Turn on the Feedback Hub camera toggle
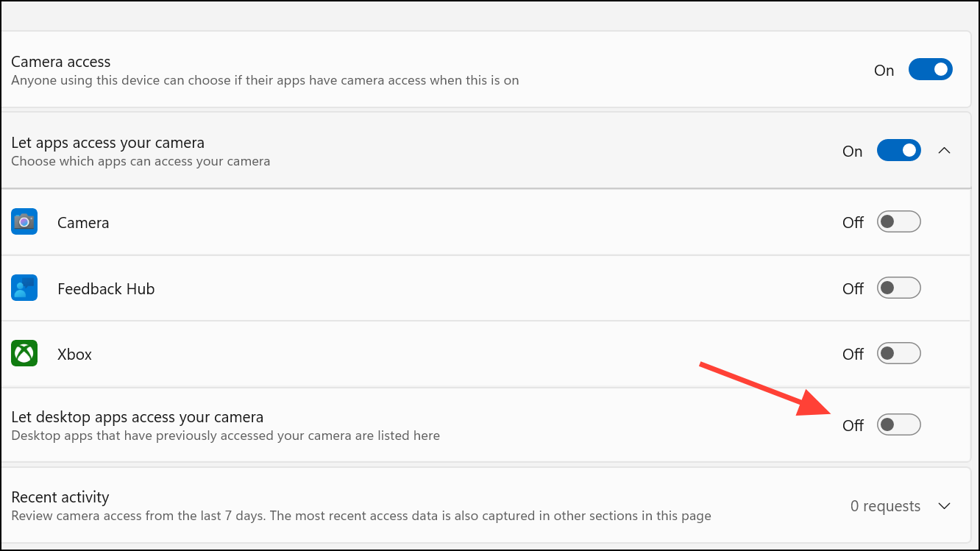This screenshot has width=980, height=551. click(899, 288)
